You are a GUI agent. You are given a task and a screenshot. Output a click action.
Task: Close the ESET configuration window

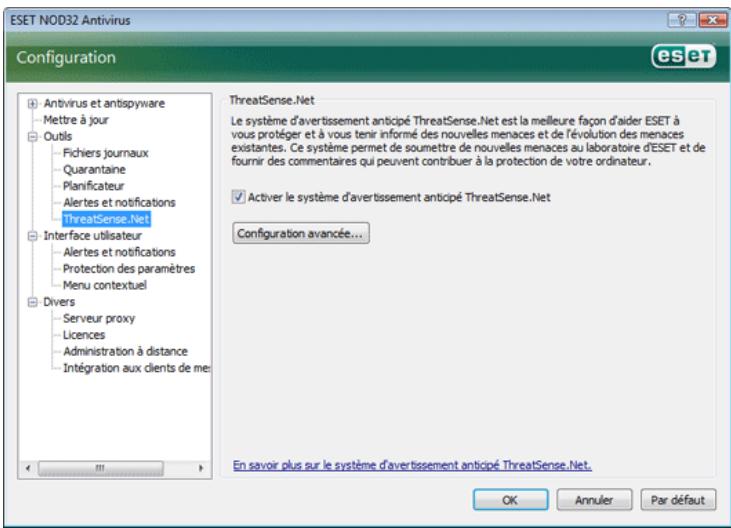[712, 20]
